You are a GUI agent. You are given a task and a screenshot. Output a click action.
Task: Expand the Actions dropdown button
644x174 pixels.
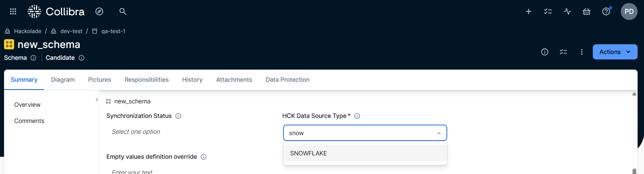point(615,52)
